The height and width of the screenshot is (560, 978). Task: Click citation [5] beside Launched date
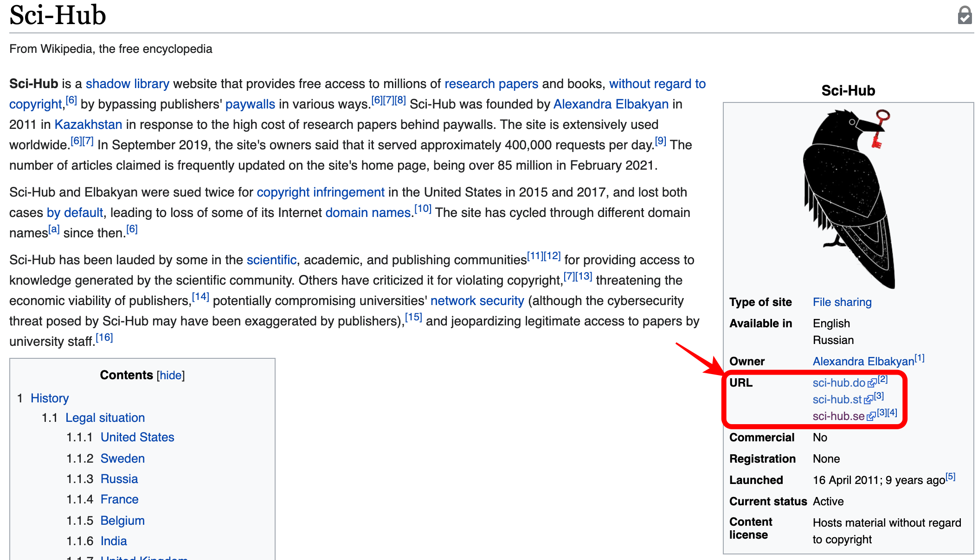coord(951,477)
